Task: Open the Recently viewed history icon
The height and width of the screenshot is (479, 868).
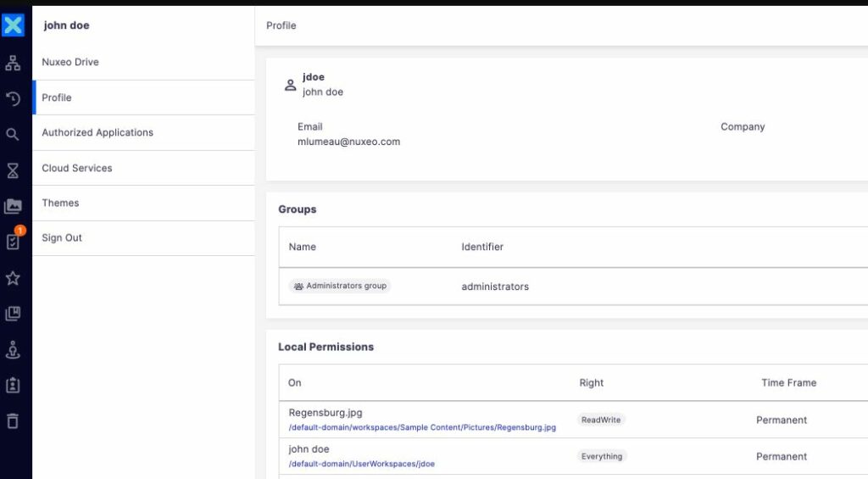Action: [13, 98]
